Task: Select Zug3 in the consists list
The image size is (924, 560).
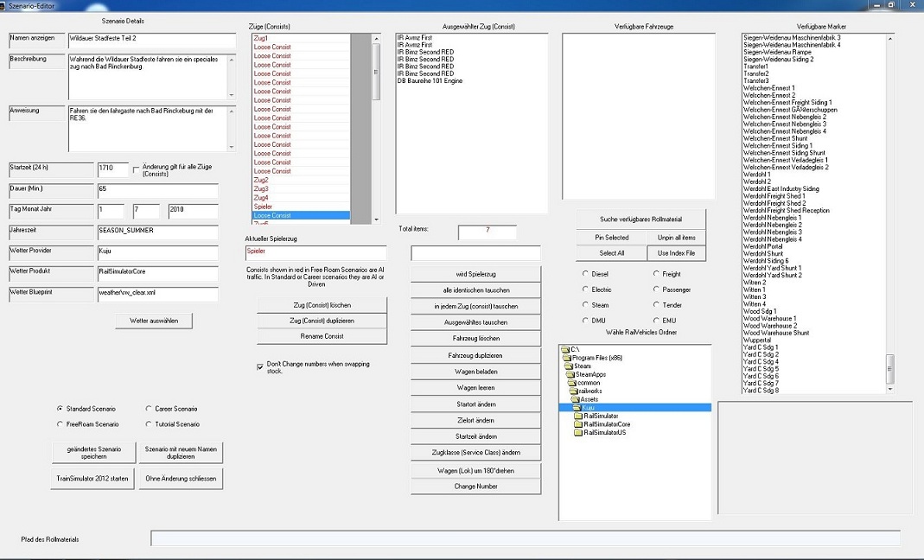Action: [261, 189]
